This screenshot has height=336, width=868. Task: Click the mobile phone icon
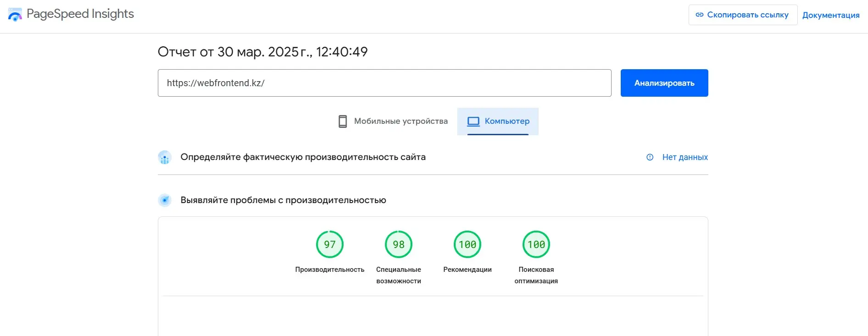(x=343, y=121)
